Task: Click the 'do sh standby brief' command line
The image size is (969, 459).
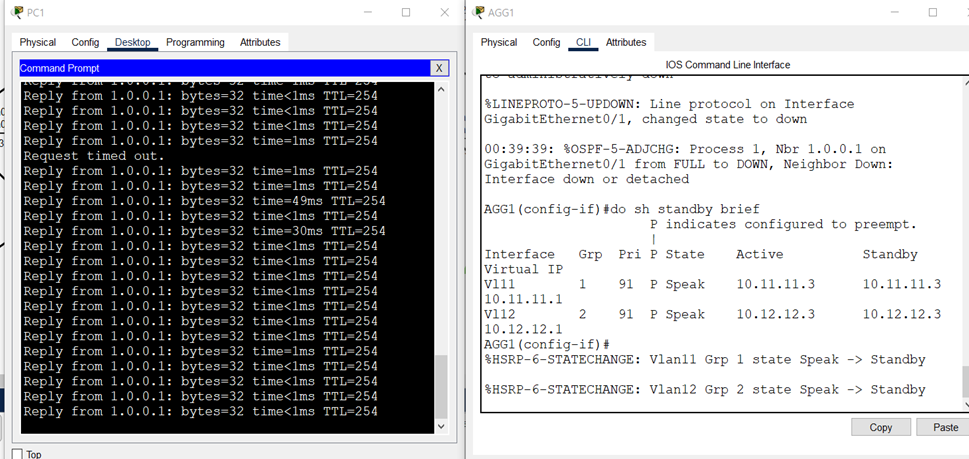Action: coord(622,209)
